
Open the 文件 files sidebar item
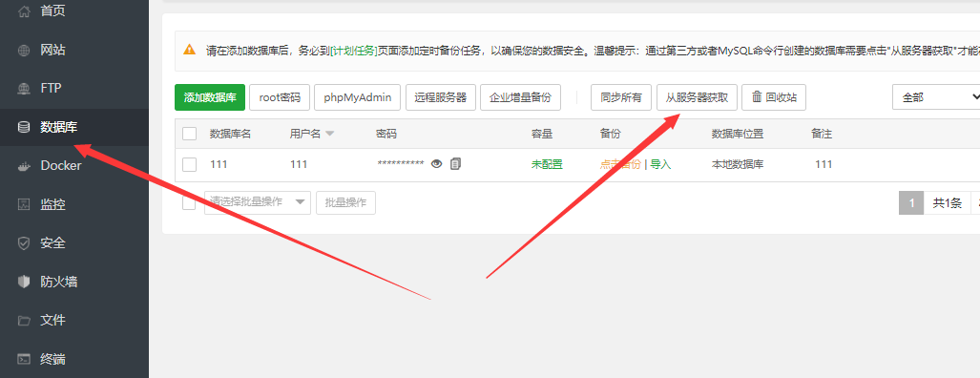pyautogui.click(x=74, y=321)
